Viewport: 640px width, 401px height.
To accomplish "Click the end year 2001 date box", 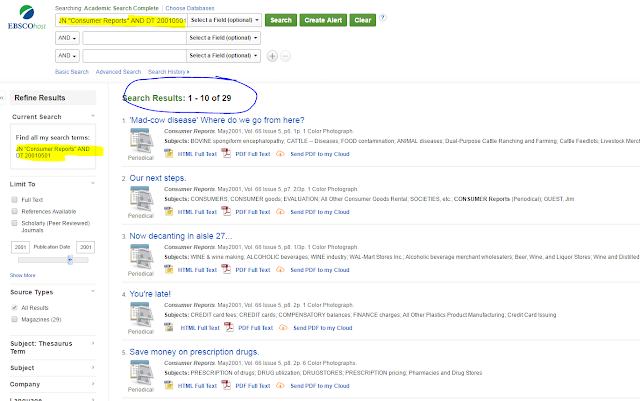I will [x=86, y=247].
